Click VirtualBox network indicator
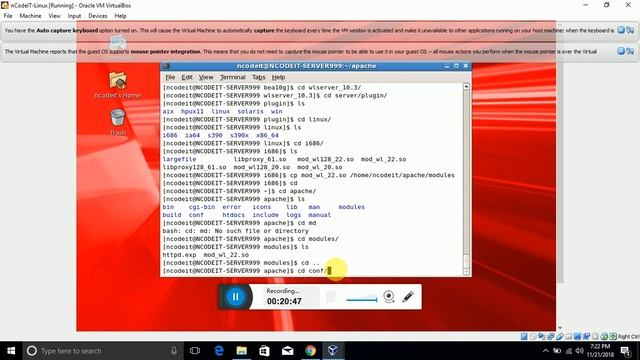The height and width of the screenshot is (360, 640). pyautogui.click(x=550, y=336)
